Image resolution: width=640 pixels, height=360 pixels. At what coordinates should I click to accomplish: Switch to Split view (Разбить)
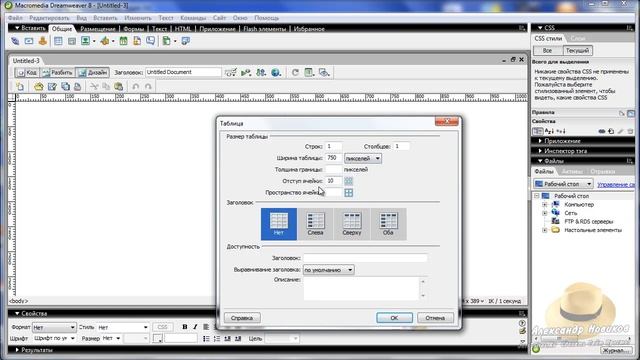coord(58,73)
